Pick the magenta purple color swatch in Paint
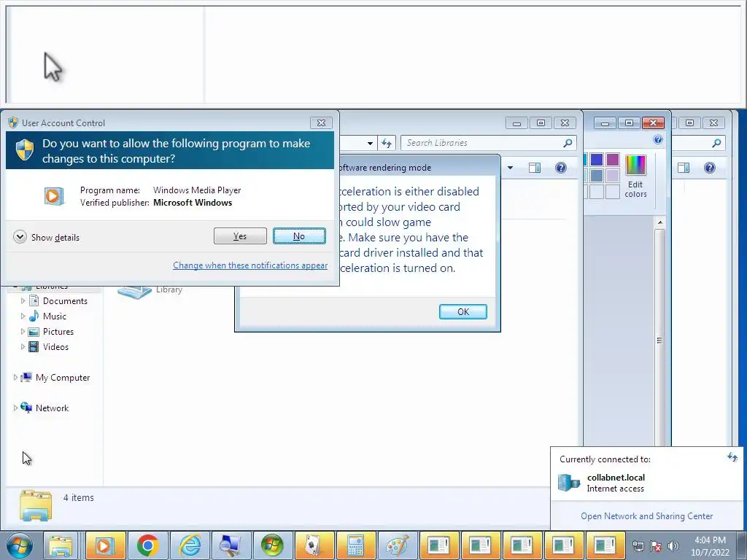Image resolution: width=747 pixels, height=560 pixels. (x=613, y=160)
